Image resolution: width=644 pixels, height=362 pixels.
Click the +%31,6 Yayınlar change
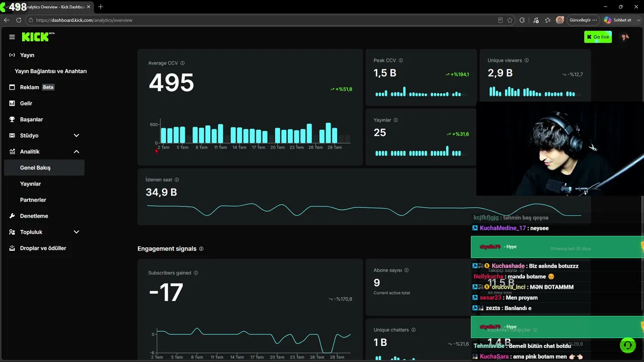pos(458,134)
